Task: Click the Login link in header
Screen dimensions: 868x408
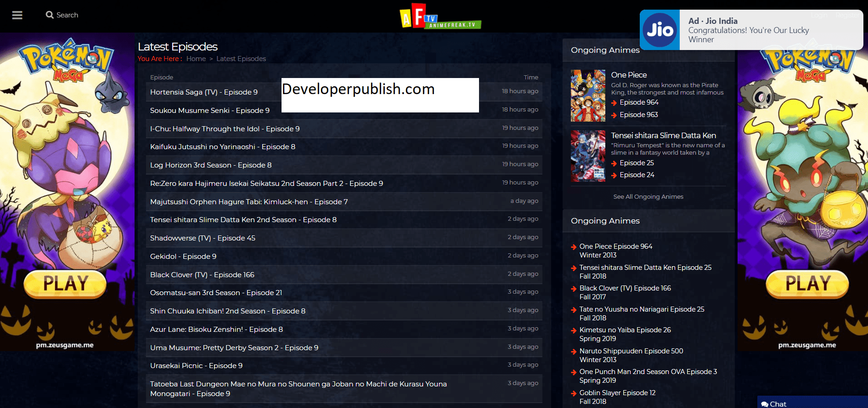Action: [819, 15]
